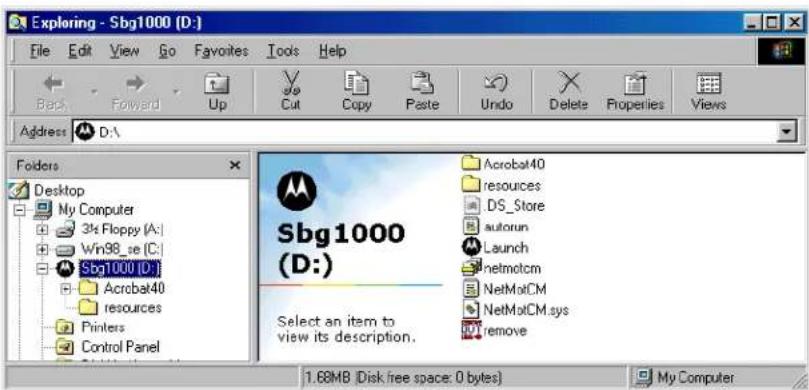Screen dimensions: 809x390
Task: Open the Edit menu
Action: point(80,51)
